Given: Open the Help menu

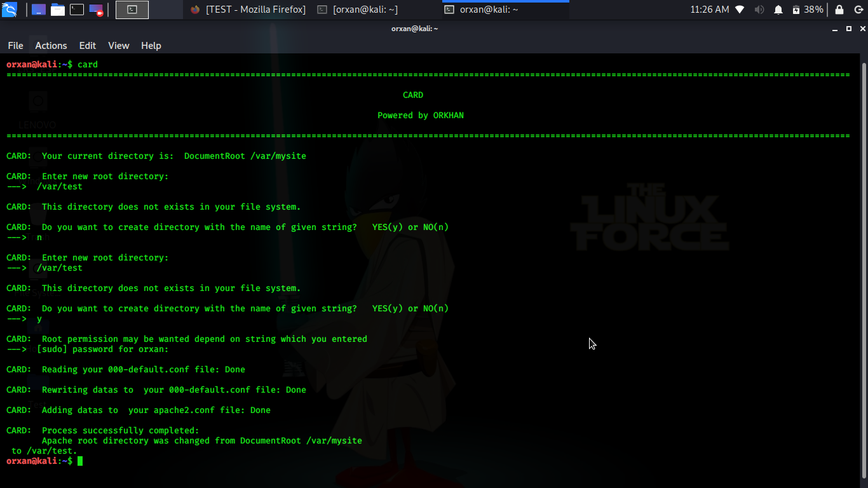Looking at the screenshot, I should (x=151, y=46).
